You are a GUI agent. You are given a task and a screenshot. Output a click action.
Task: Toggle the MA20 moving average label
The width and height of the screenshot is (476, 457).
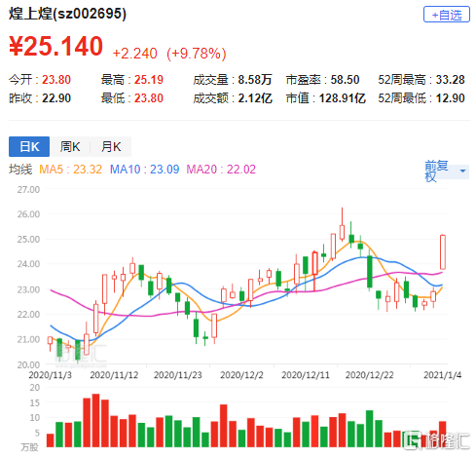(221, 170)
